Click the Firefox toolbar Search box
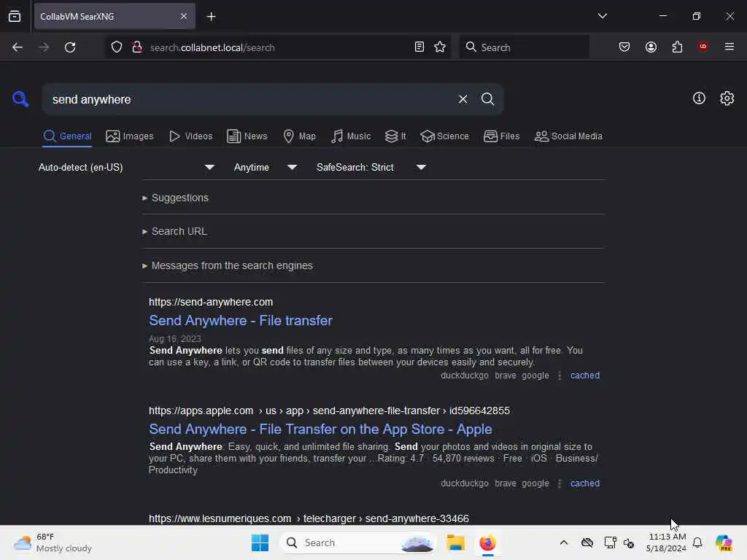Viewport: 747px width, 560px height. pos(524,47)
